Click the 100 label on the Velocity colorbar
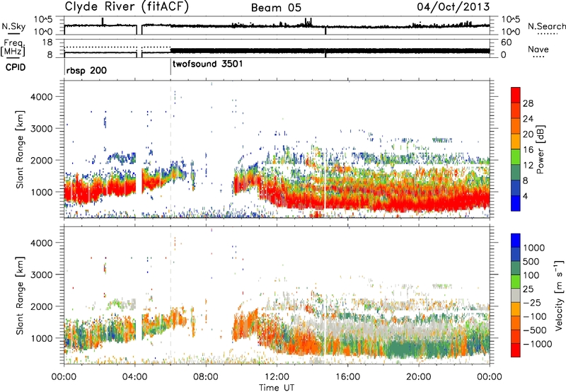566x392 pixels. tap(531, 275)
